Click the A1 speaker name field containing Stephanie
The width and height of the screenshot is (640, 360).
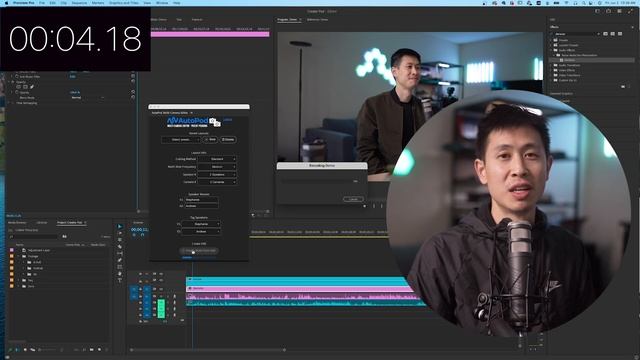pos(202,200)
